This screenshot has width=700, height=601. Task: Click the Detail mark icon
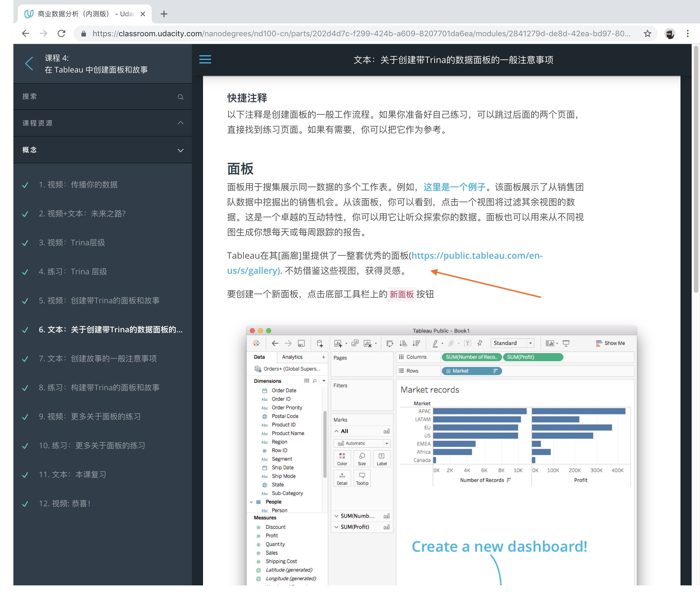click(342, 478)
